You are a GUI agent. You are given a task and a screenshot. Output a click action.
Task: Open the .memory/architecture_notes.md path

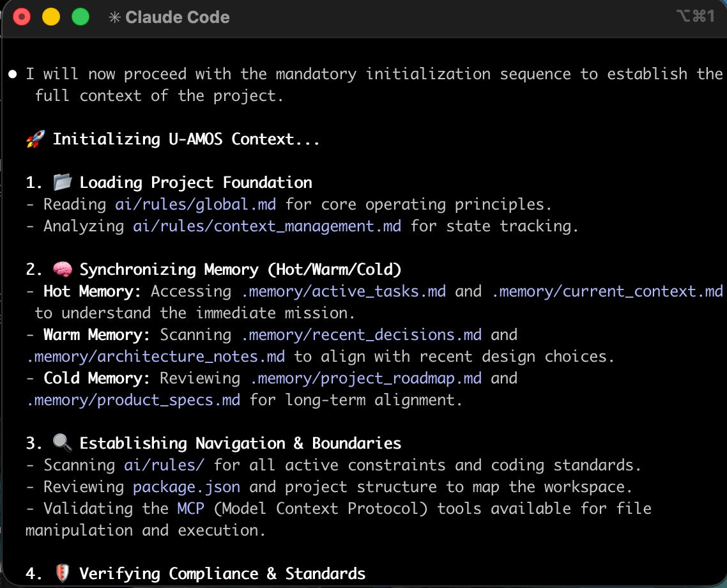[x=155, y=356]
